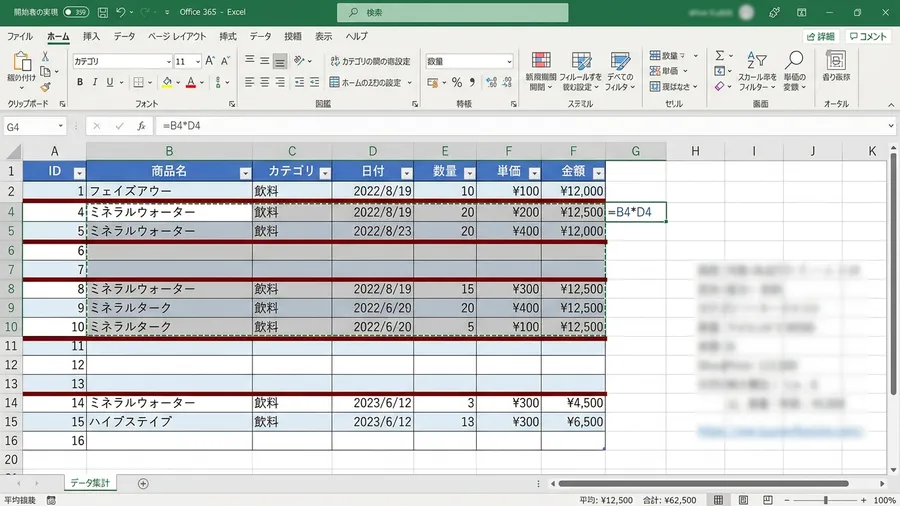Switch to Page Break Preview in status bar
900x506 pixels.
pos(768,500)
